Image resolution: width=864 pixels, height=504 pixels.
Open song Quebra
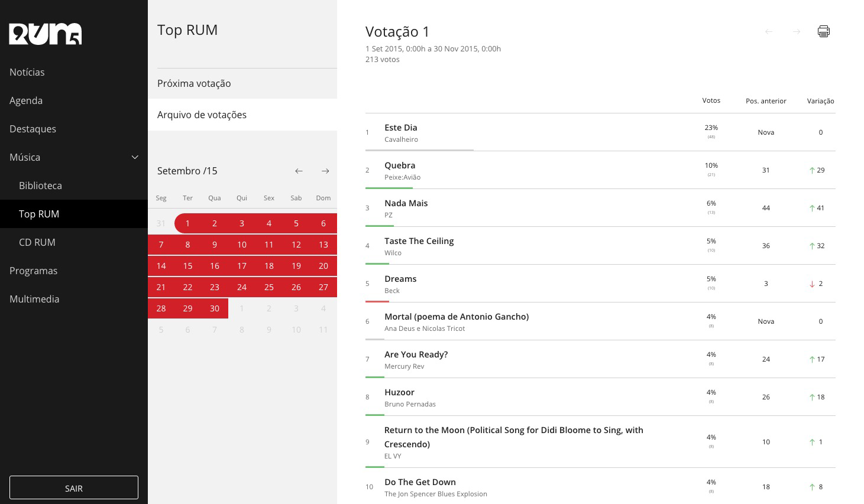point(400,165)
